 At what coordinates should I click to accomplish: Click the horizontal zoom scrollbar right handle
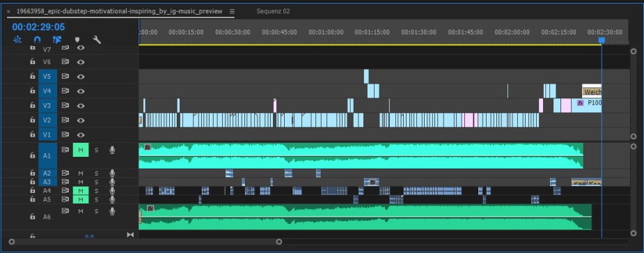(279, 241)
